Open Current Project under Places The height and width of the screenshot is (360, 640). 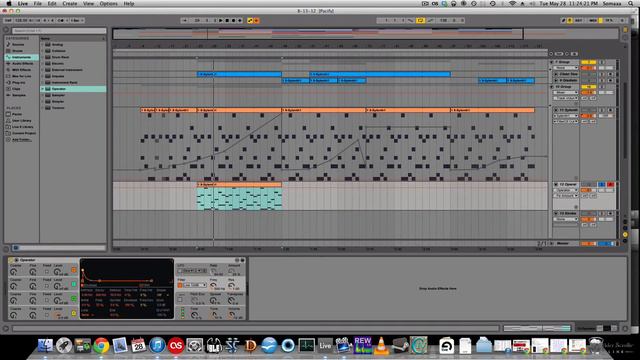[24, 133]
